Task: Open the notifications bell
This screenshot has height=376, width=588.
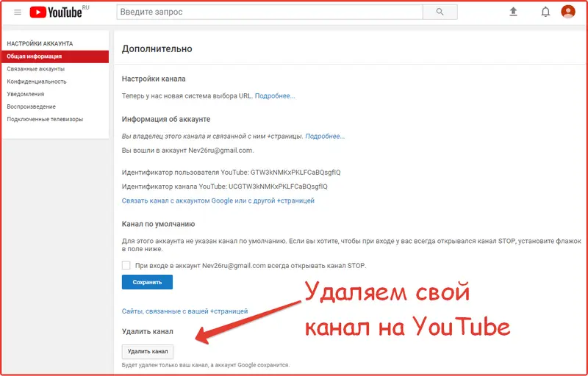Action: (545, 12)
